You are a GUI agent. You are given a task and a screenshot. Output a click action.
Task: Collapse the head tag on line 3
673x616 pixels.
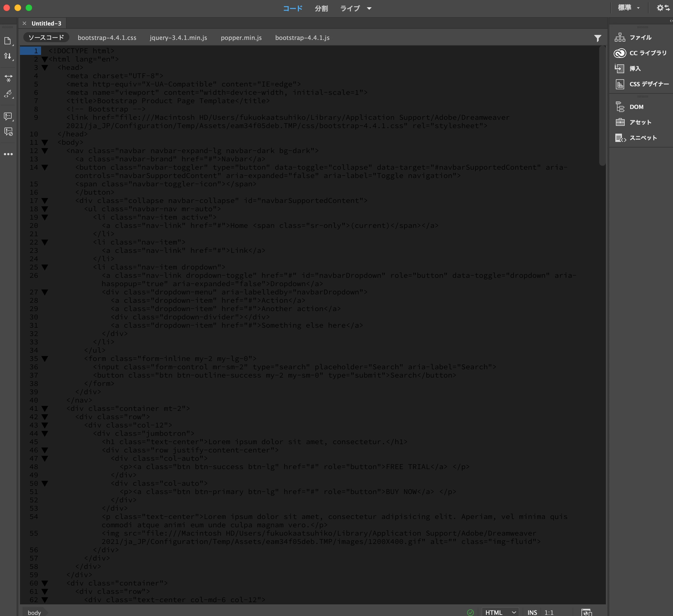point(45,68)
